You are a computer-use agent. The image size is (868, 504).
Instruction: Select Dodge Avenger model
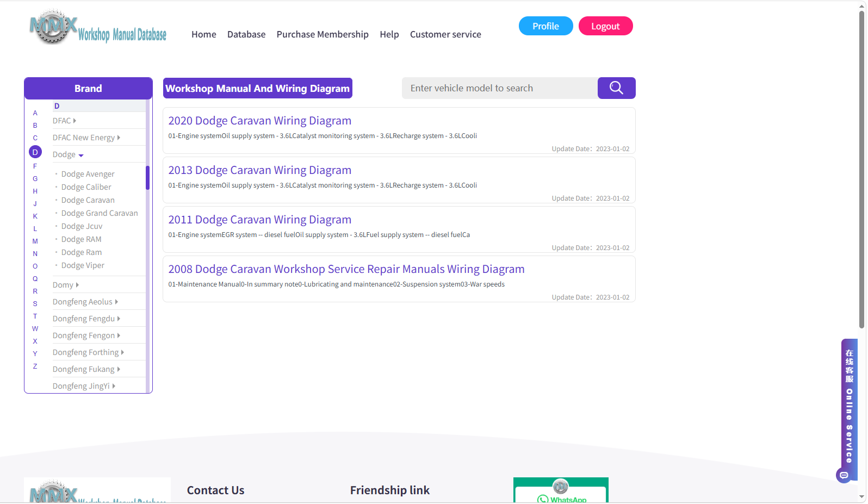point(88,174)
